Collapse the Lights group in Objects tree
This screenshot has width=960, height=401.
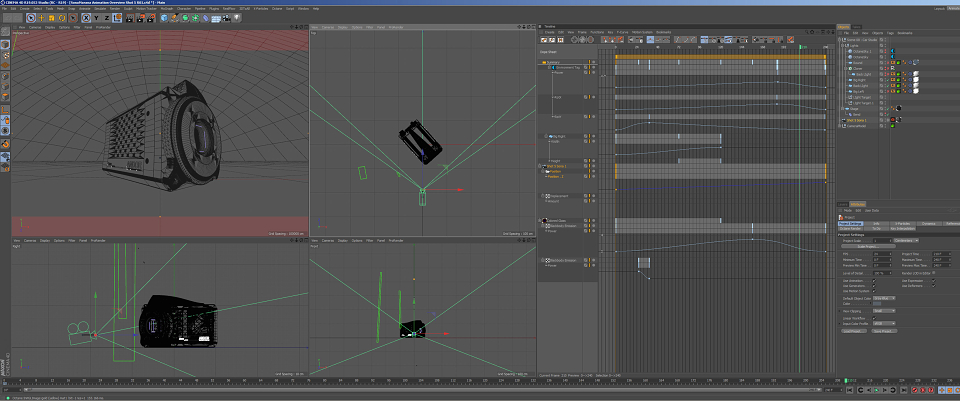point(842,45)
